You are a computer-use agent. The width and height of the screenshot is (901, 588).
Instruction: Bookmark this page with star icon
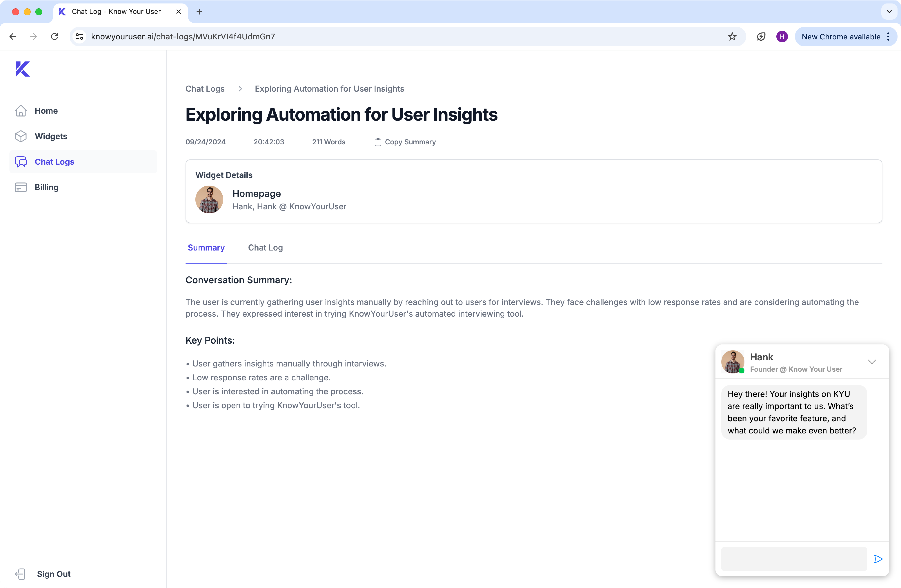pos(732,36)
